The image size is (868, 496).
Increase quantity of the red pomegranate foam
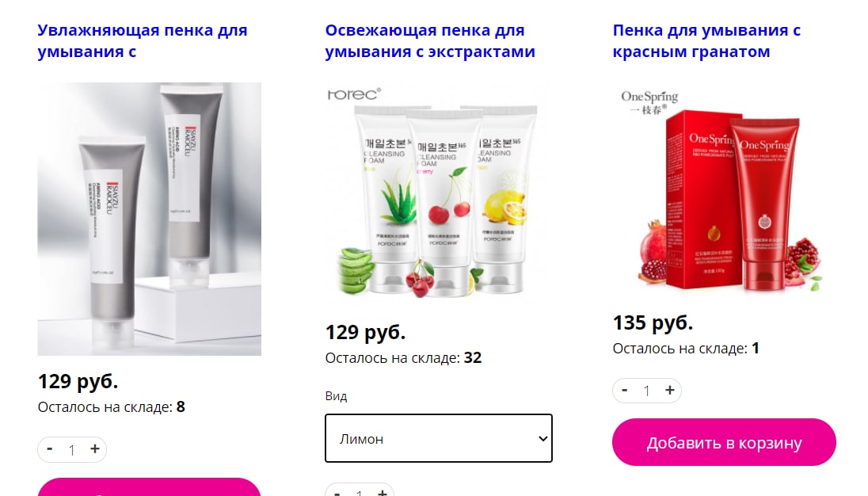tap(670, 391)
